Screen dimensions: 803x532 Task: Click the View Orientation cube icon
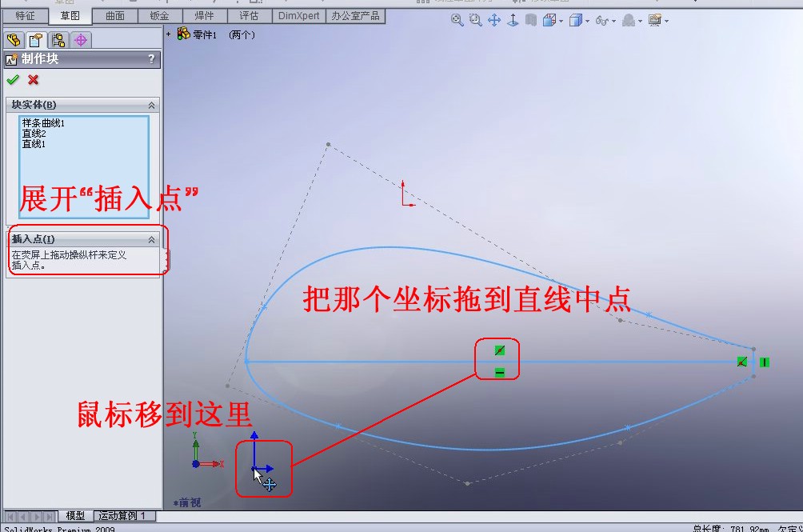[x=549, y=21]
